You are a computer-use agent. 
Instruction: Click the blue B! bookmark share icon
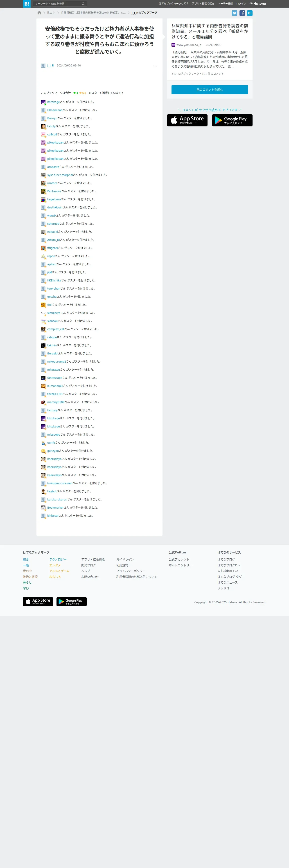pos(250,13)
